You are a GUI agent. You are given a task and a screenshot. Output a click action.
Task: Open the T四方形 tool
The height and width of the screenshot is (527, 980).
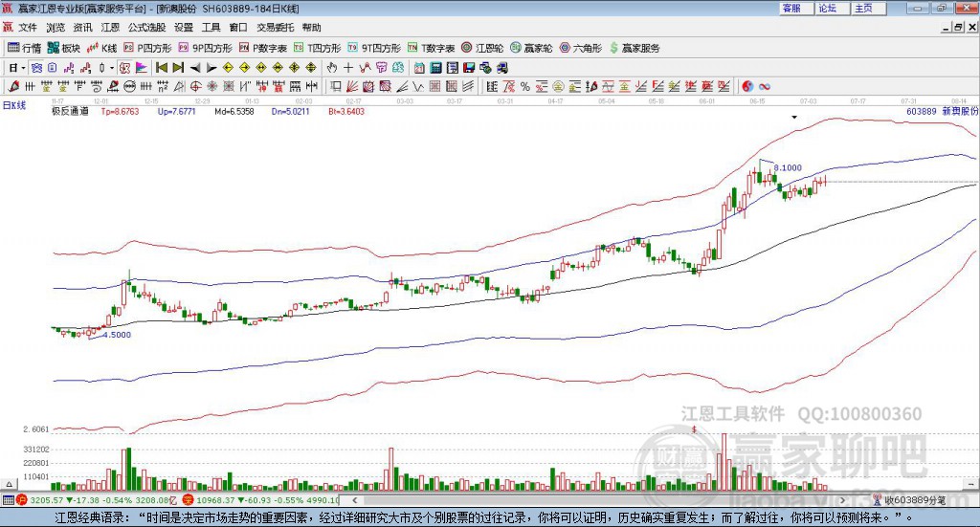point(318,48)
